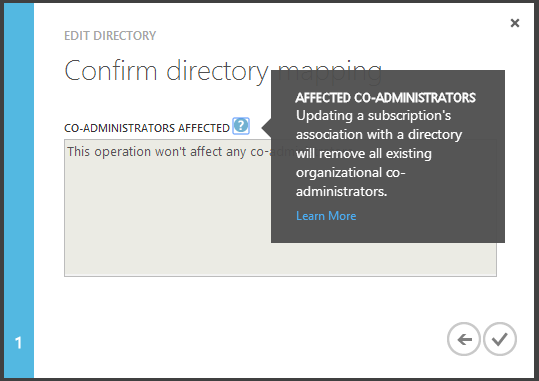Click 'organizational co-' text in tooltip
539x381 pixels.
(351, 173)
